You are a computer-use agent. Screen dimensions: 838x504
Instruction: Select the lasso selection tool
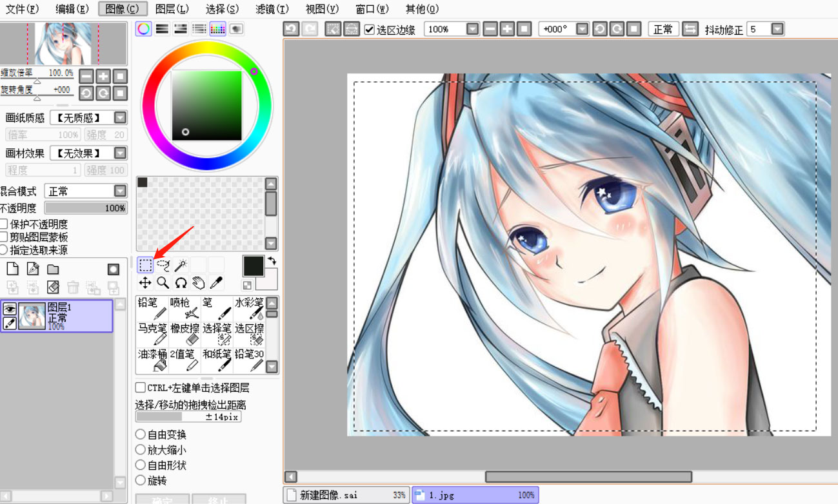point(163,264)
